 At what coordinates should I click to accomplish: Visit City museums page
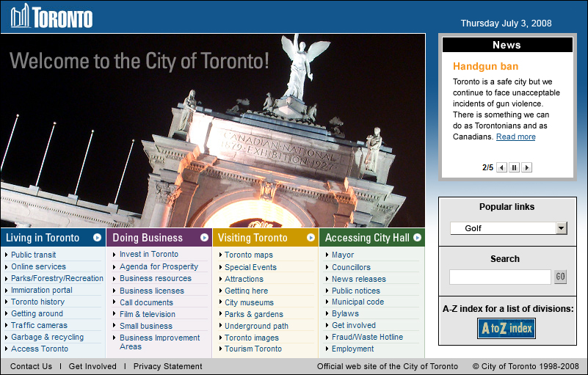pos(249,302)
